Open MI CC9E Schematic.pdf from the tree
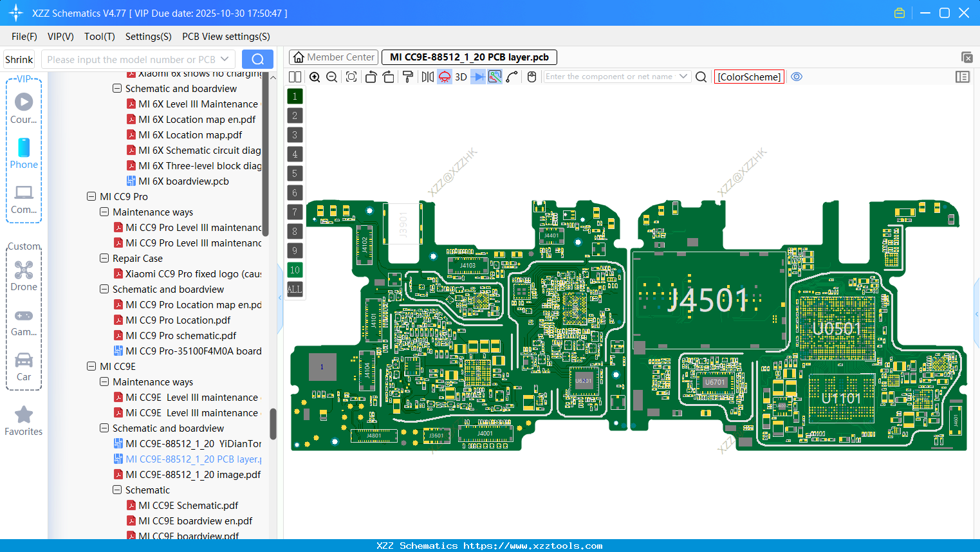The width and height of the screenshot is (980, 552). (187, 505)
